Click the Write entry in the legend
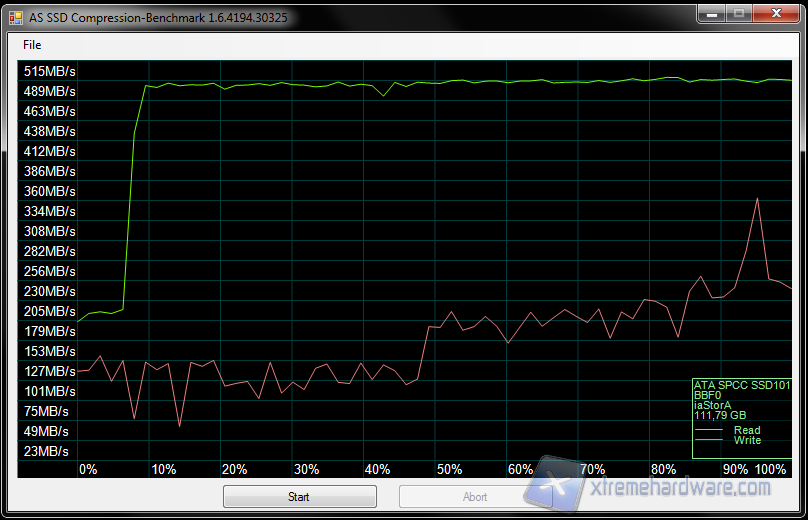This screenshot has height=520, width=808. 746,440
